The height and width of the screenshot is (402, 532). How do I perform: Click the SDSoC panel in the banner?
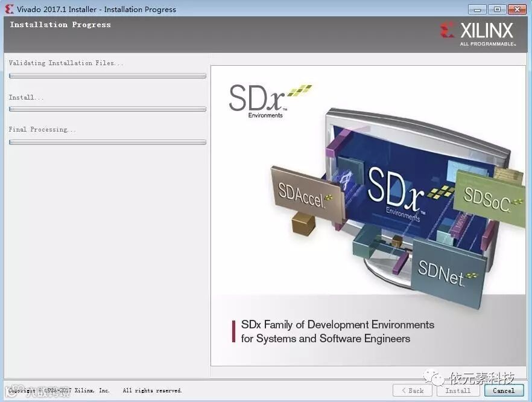pos(490,199)
